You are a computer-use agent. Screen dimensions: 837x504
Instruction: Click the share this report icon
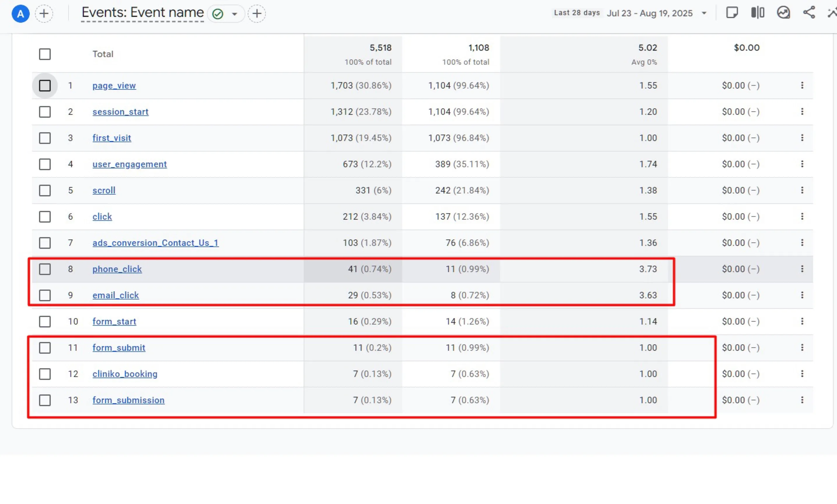[x=809, y=13]
